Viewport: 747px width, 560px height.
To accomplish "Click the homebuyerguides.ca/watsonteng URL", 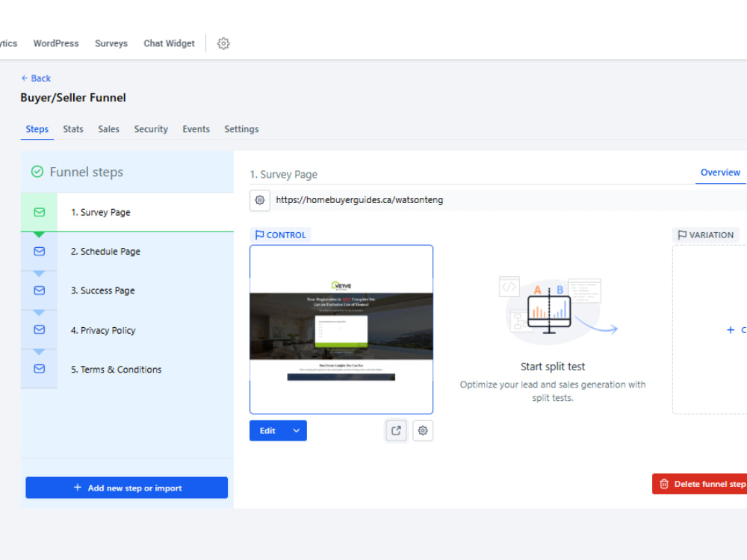I will coord(359,200).
